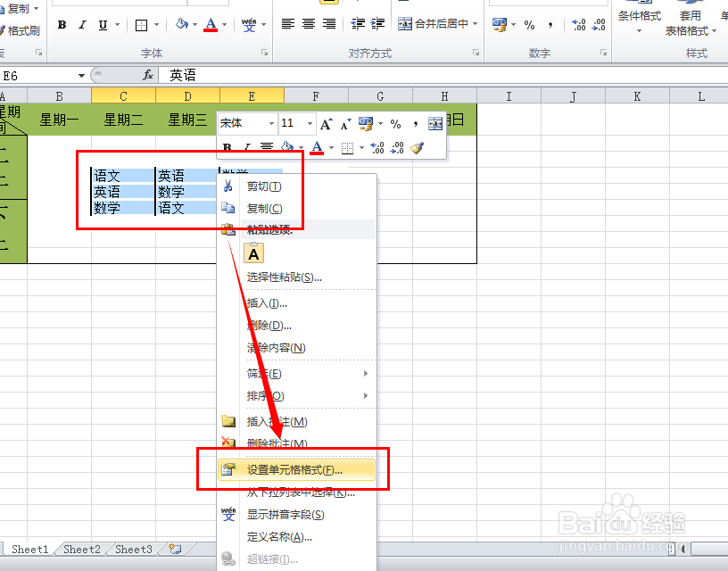Click the mini toolbar borders icon
728x571 pixels.
[347, 148]
